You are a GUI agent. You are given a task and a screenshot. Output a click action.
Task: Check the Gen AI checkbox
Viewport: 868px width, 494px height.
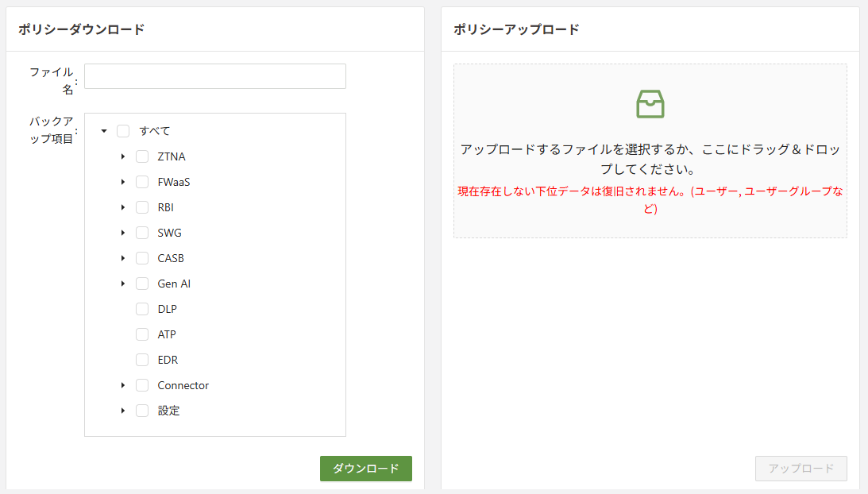[x=142, y=284]
